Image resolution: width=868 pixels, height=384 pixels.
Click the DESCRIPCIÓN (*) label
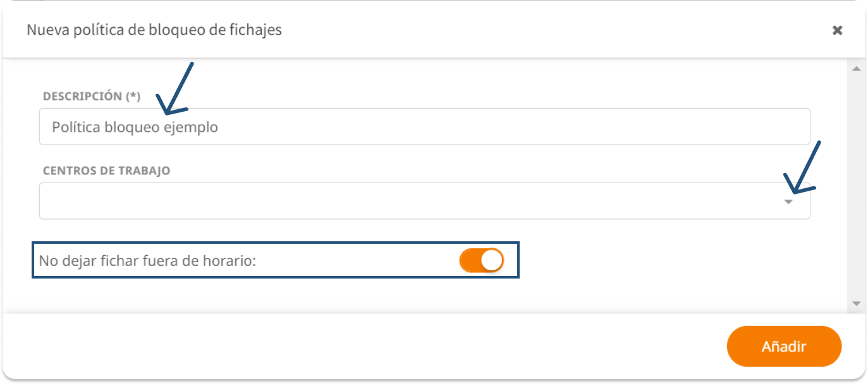click(92, 96)
